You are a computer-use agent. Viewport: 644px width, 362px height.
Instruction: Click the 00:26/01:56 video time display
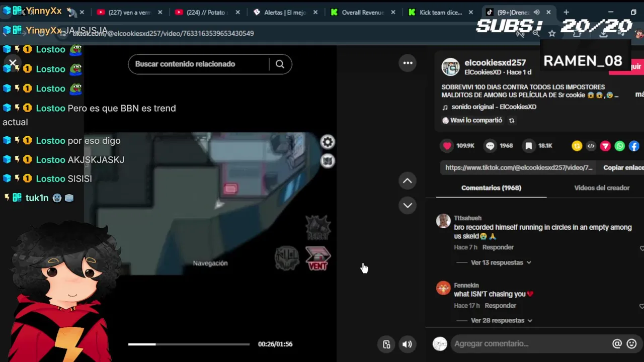click(275, 344)
